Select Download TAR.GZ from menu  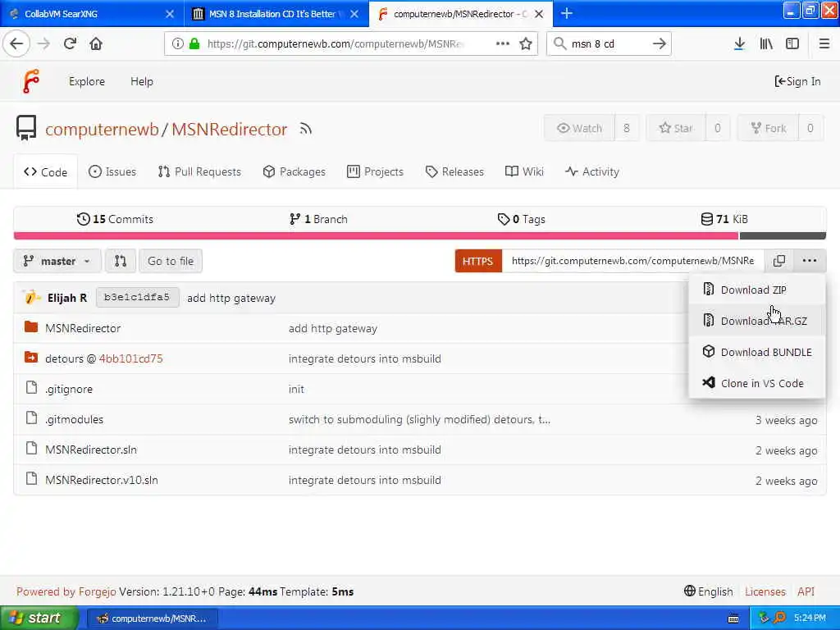point(756,321)
